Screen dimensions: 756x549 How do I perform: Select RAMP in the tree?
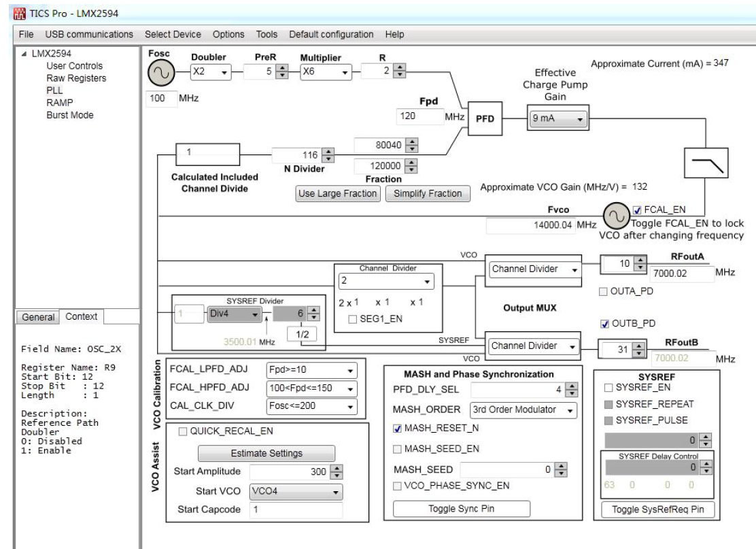[60, 103]
